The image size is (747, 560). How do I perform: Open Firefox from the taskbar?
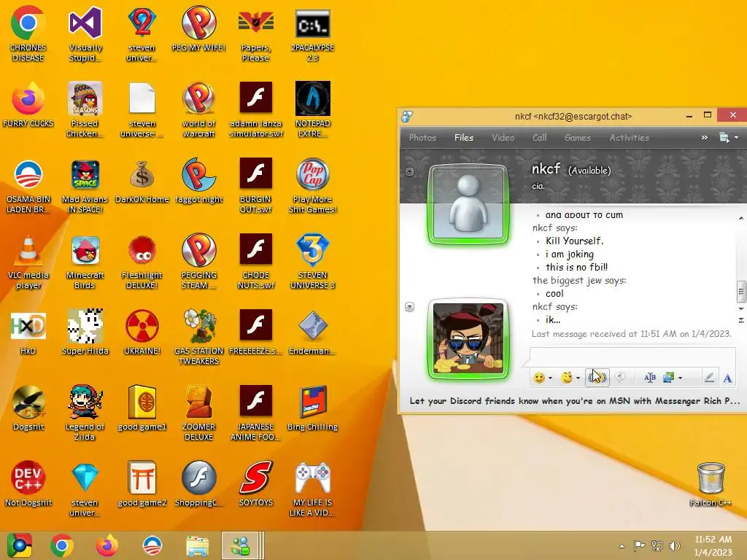107,545
